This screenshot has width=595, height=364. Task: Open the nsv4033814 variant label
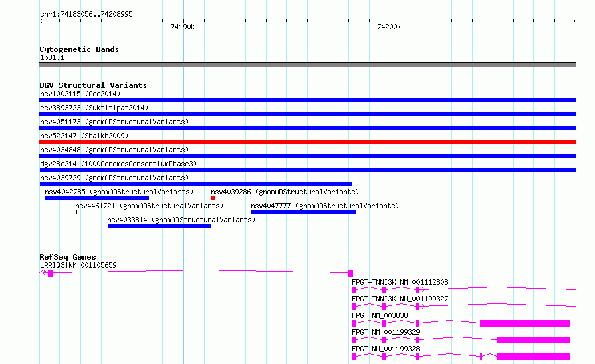[181, 220]
